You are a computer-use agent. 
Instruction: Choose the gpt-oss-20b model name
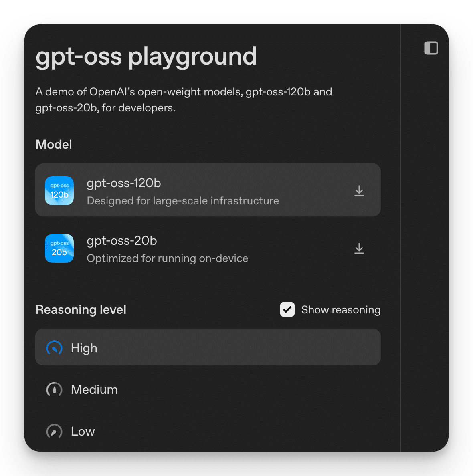(122, 240)
